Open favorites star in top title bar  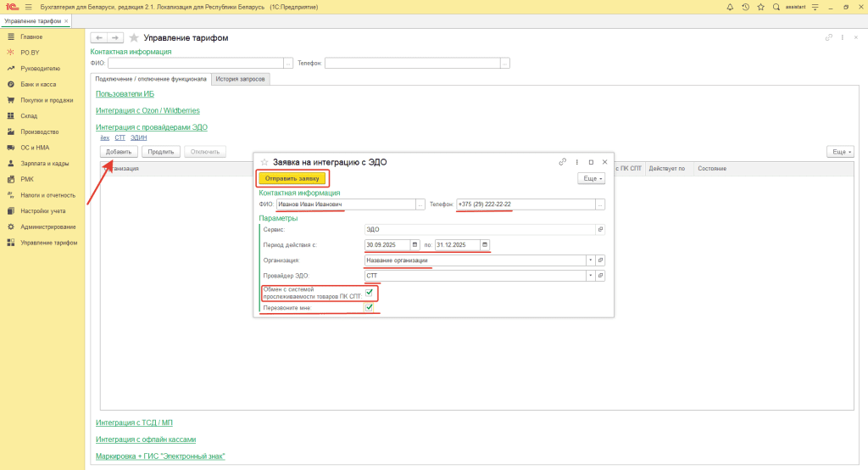pos(759,7)
